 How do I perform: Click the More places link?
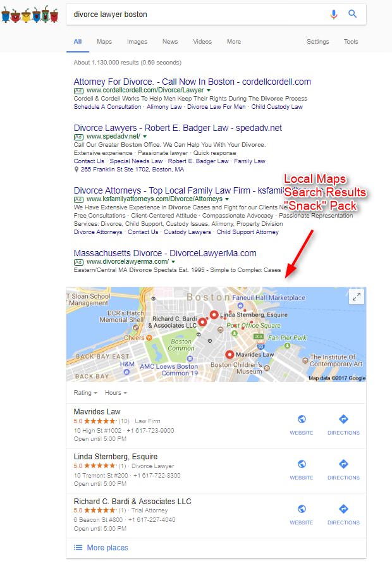(107, 548)
